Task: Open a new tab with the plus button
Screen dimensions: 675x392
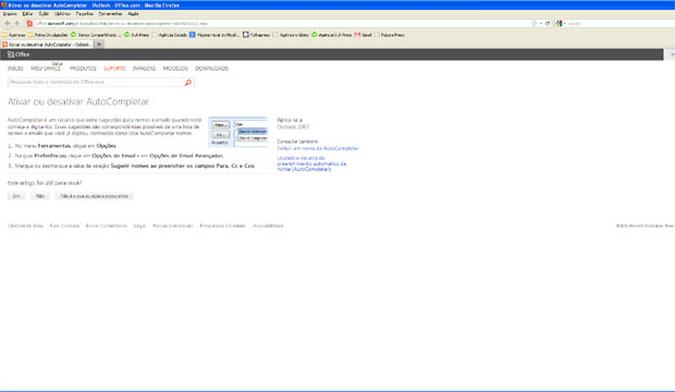Action: pos(99,44)
